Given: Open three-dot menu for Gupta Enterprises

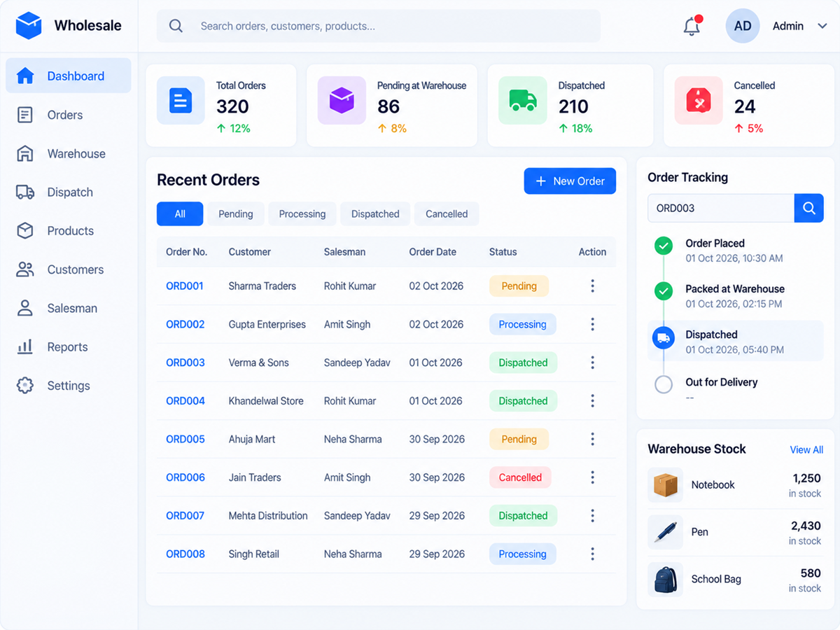Looking at the screenshot, I should [593, 324].
